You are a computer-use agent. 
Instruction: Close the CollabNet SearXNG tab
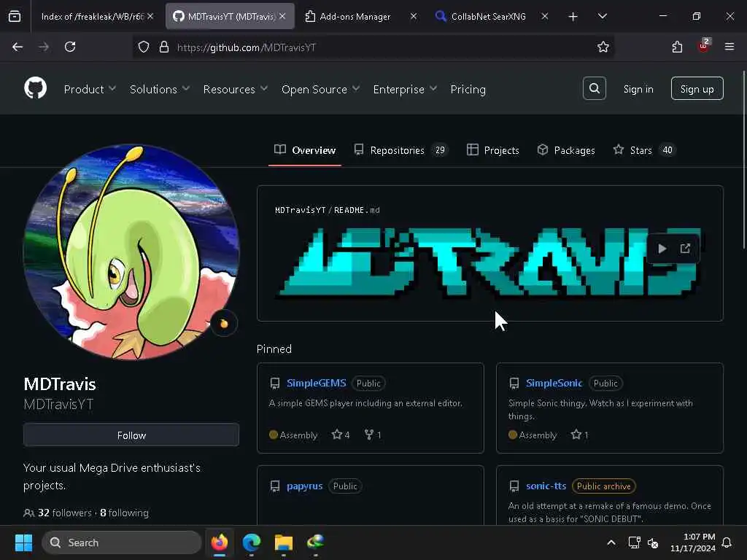tap(544, 16)
